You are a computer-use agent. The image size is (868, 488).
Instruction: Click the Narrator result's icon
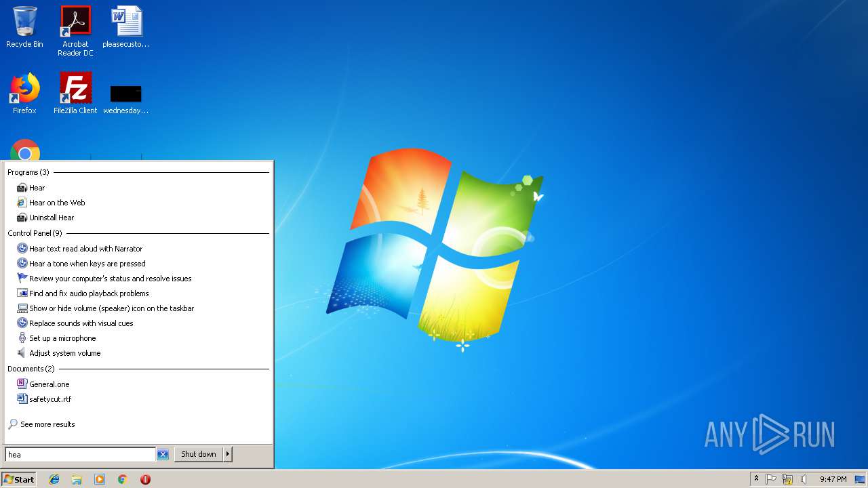(x=22, y=249)
